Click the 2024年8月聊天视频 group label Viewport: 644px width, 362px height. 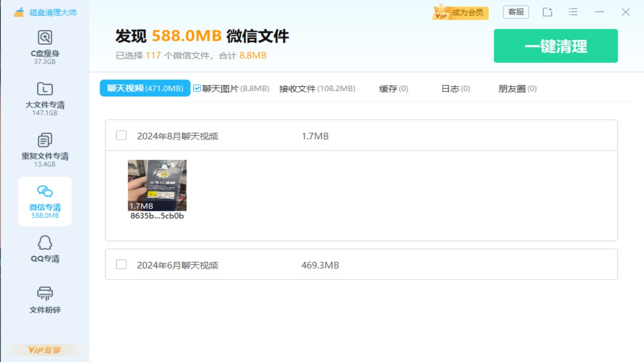click(178, 136)
